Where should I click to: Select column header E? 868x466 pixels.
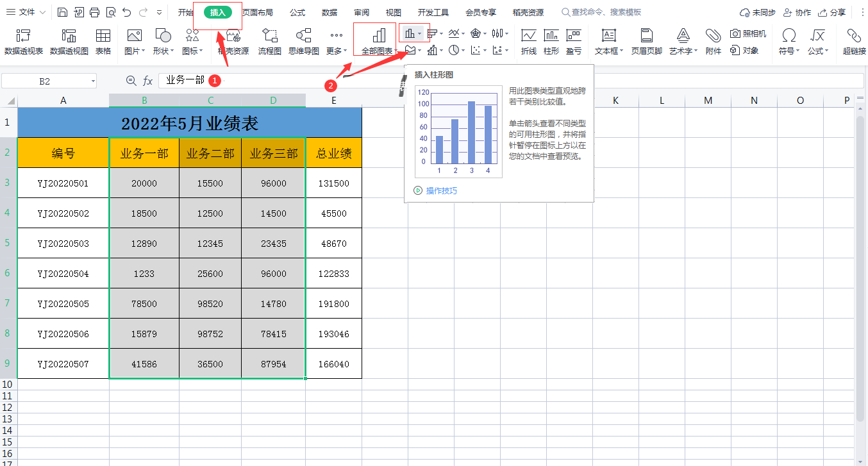coord(333,100)
